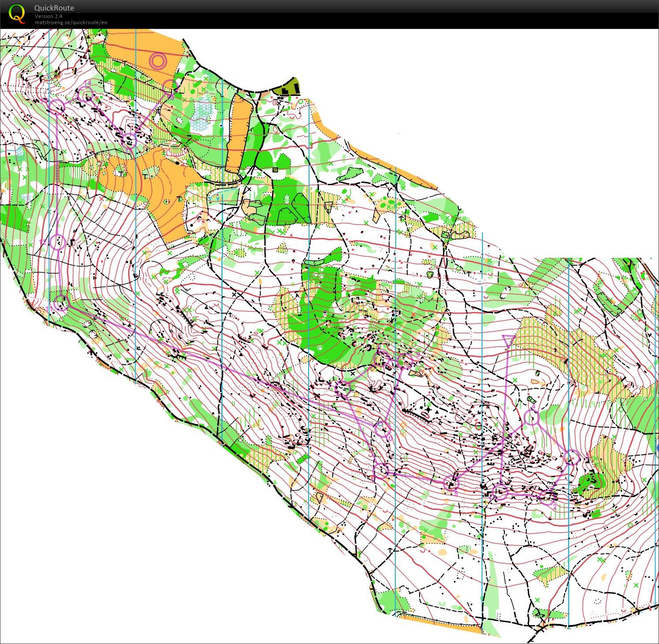The width and height of the screenshot is (659, 644).
Task: Click the QuickRoute Q logo
Action: 17,14
